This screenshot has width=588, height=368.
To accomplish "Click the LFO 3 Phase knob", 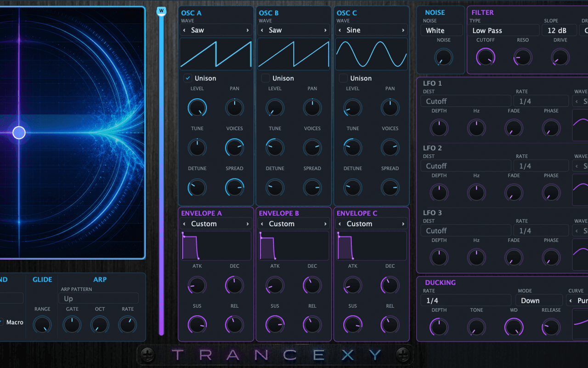I will (551, 258).
